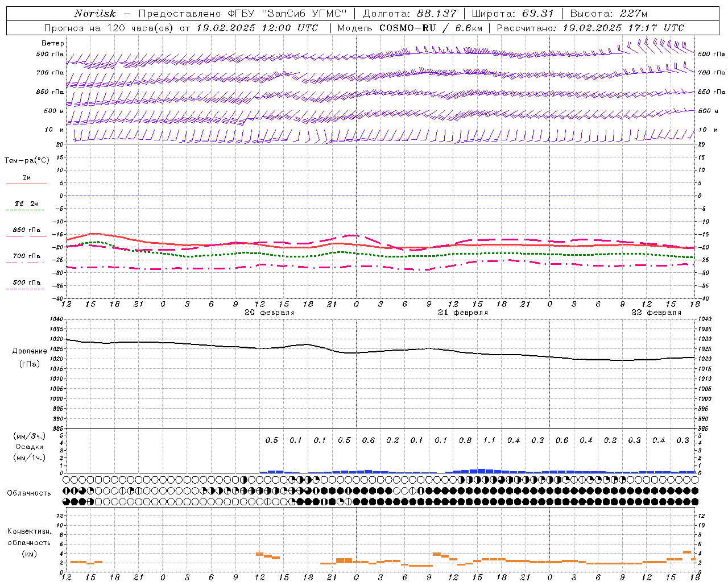Click the "(гПа)" unit under Давление
The height and width of the screenshot is (582, 728).
[x=30, y=364]
